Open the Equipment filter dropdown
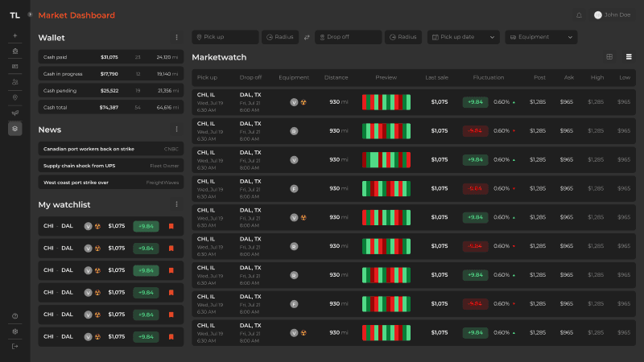This screenshot has height=362, width=644. pos(541,37)
